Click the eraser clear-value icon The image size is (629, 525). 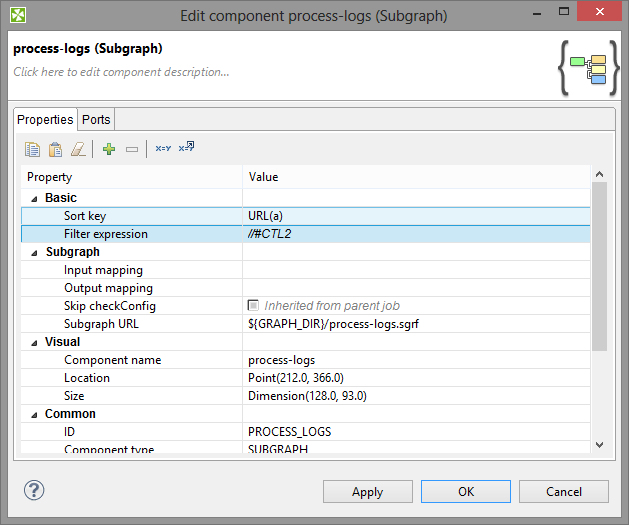78,149
